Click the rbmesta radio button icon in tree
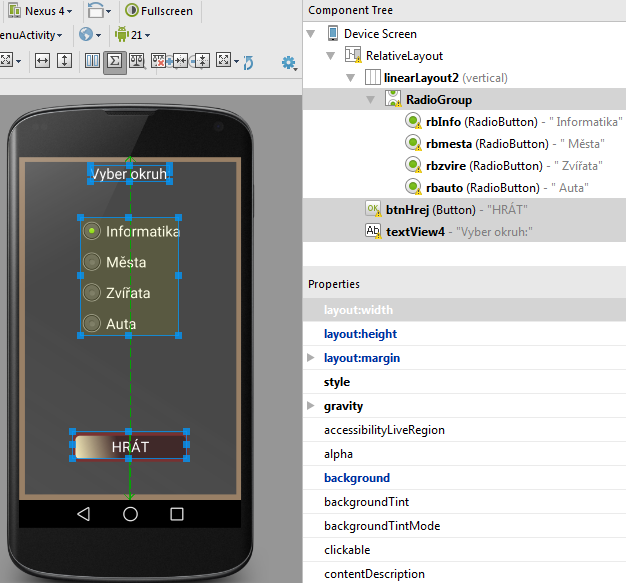626x583 pixels. point(413,143)
